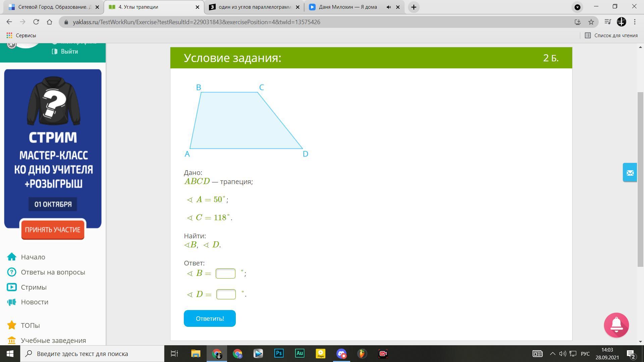Open Ответы на вопросы question icon
Viewport: 644px width, 362px height.
[x=12, y=272]
